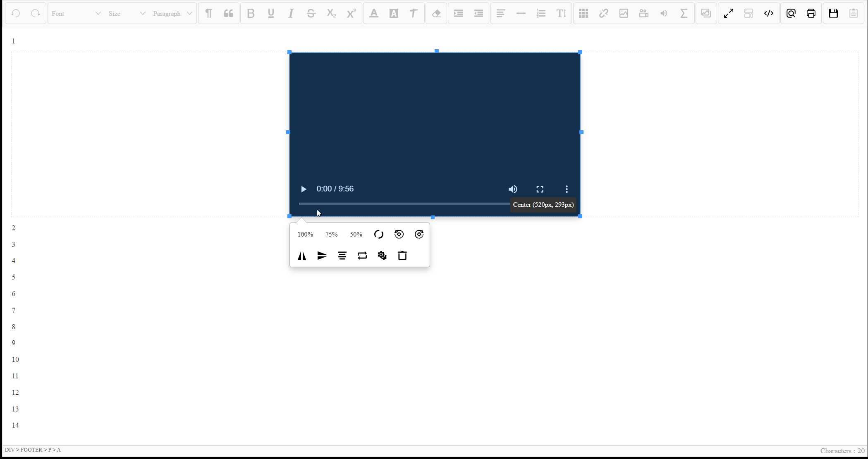Click the indent icon

click(x=458, y=13)
